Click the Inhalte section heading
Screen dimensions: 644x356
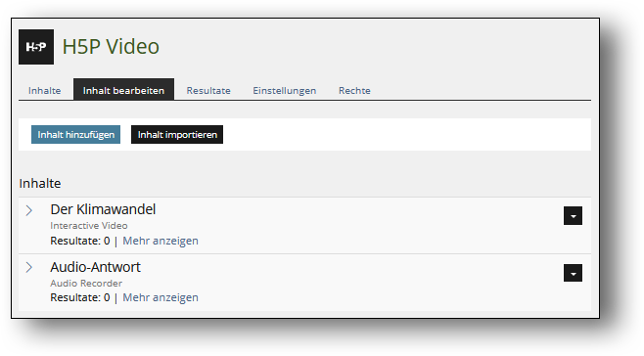click(x=40, y=183)
